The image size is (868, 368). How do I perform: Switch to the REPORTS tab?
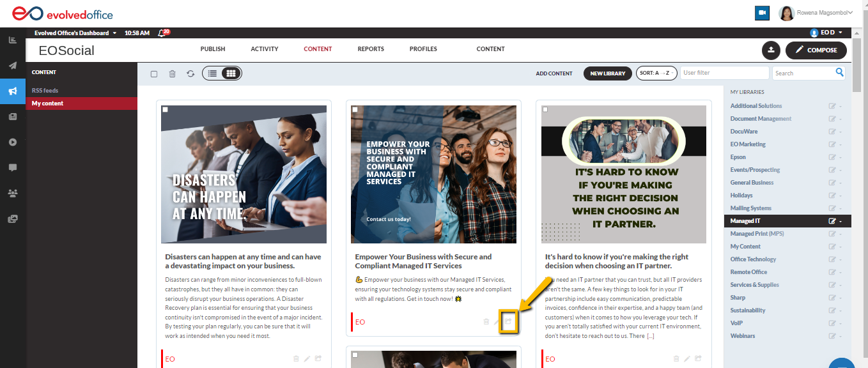(371, 49)
